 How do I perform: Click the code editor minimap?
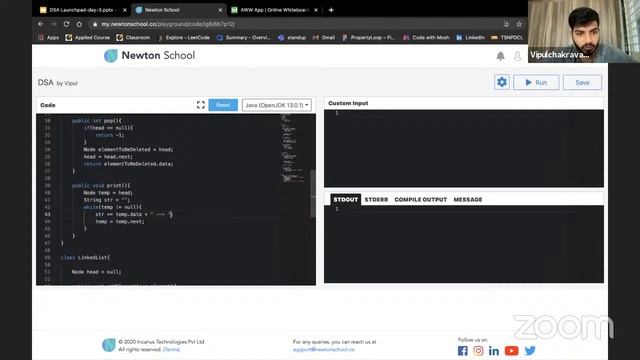click(x=292, y=149)
